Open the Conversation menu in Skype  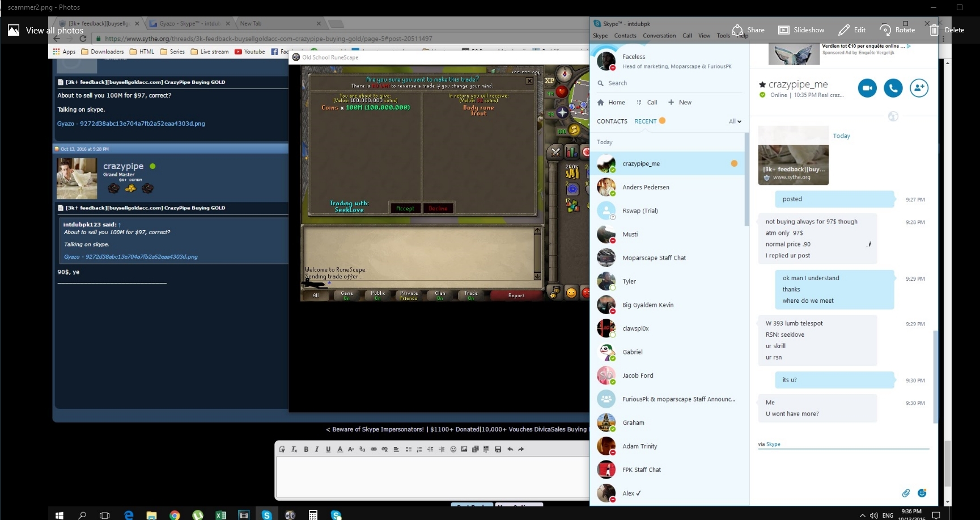click(x=659, y=36)
